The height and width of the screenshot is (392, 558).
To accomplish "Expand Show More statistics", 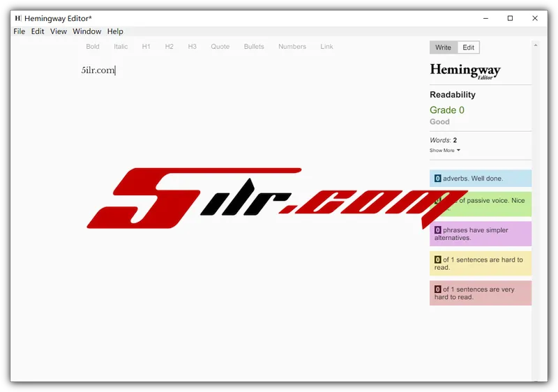I will click(x=444, y=151).
